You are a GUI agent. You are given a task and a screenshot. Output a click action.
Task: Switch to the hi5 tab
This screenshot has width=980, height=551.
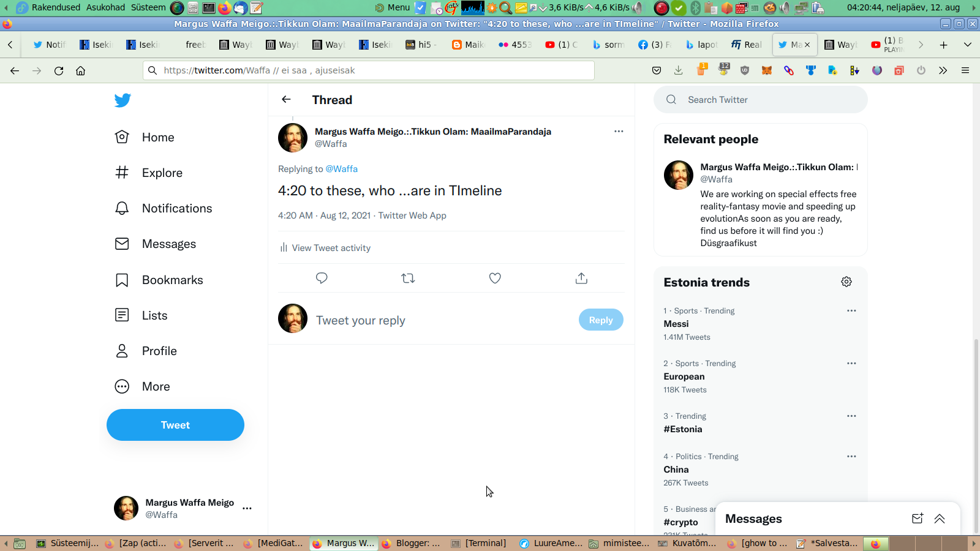[423, 45]
